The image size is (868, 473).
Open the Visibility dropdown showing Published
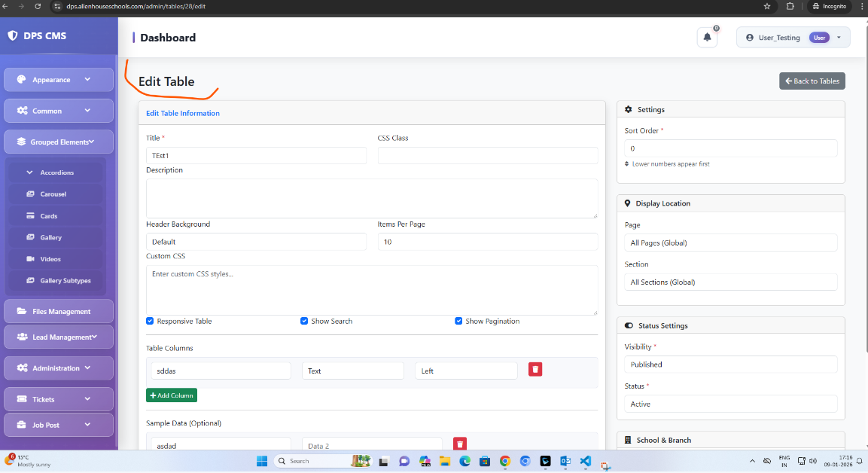[x=730, y=365]
